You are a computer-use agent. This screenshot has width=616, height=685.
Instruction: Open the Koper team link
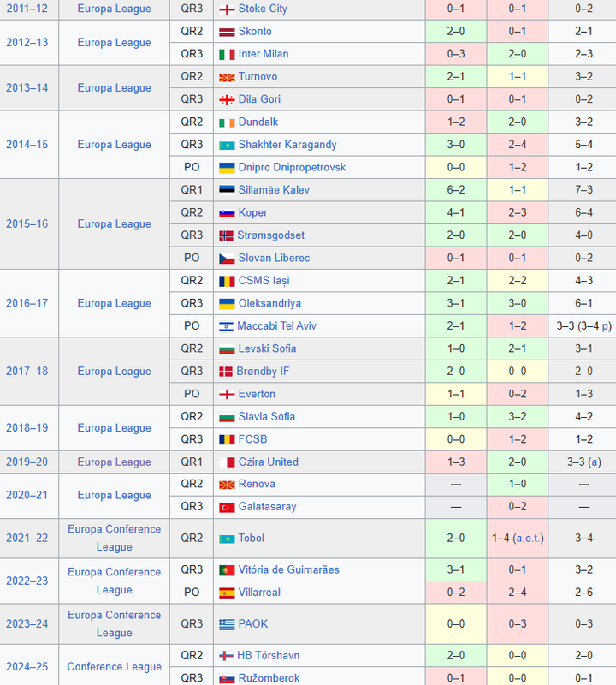[252, 212]
